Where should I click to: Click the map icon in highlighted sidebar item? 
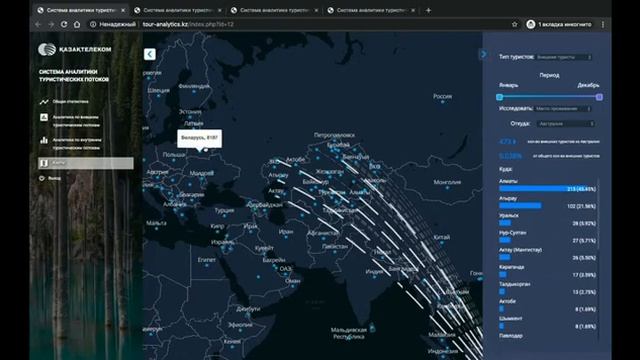tap(44, 163)
